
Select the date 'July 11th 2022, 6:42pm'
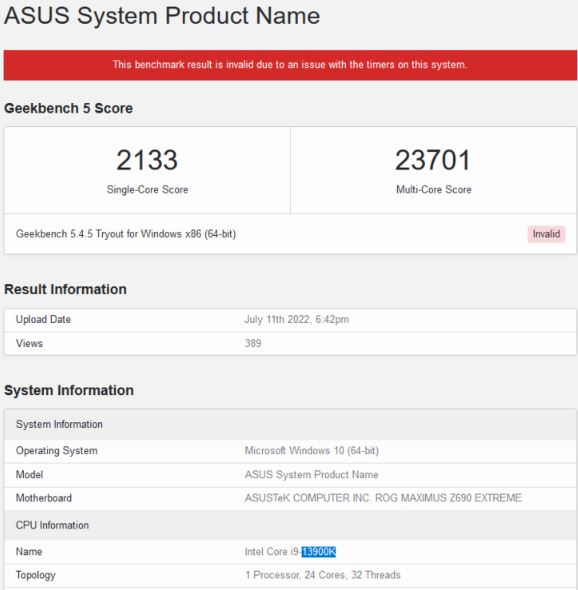297,319
